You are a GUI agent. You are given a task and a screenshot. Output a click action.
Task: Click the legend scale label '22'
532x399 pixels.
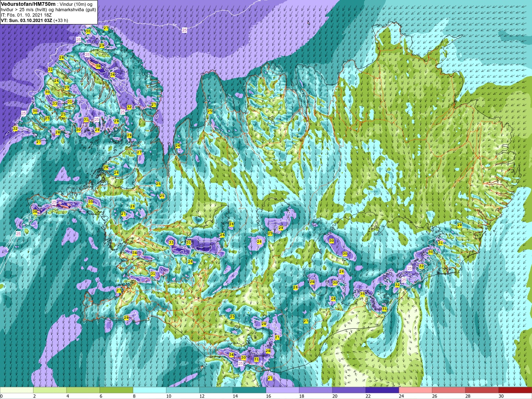coord(368,396)
